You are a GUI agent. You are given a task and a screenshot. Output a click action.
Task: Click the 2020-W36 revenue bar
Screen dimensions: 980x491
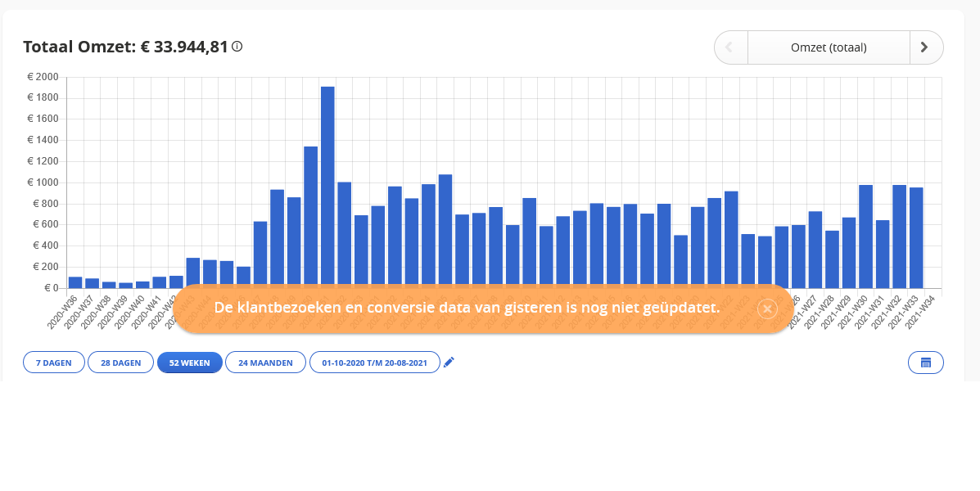[x=75, y=282]
